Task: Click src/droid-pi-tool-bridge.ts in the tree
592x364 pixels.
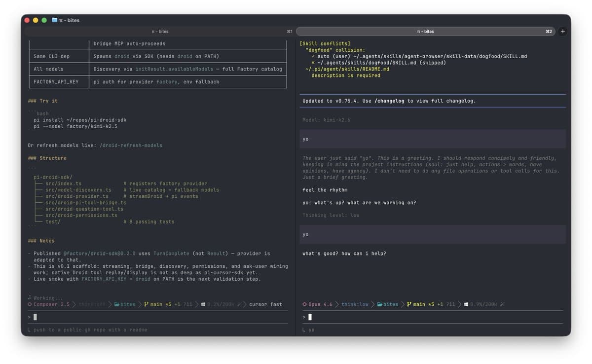Action: click(86, 203)
